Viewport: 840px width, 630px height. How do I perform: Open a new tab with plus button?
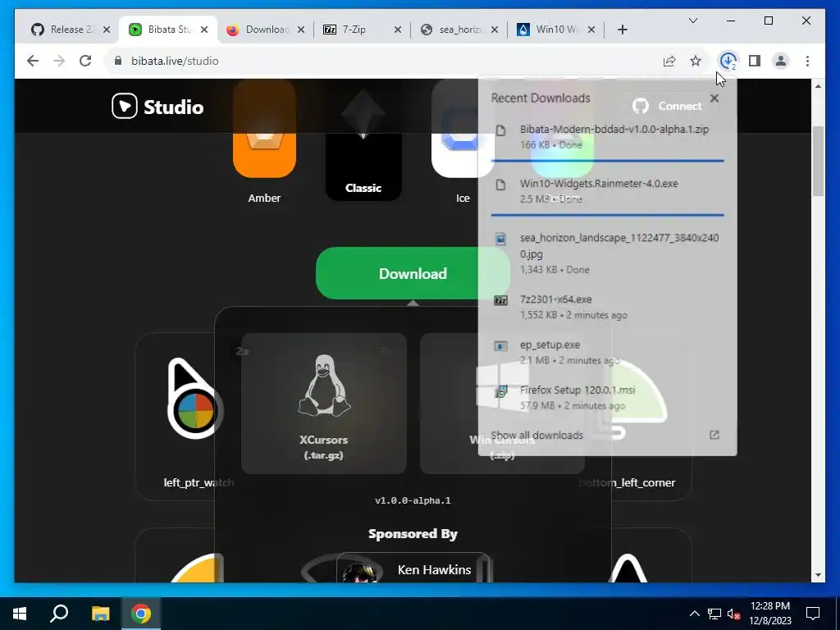coord(622,30)
